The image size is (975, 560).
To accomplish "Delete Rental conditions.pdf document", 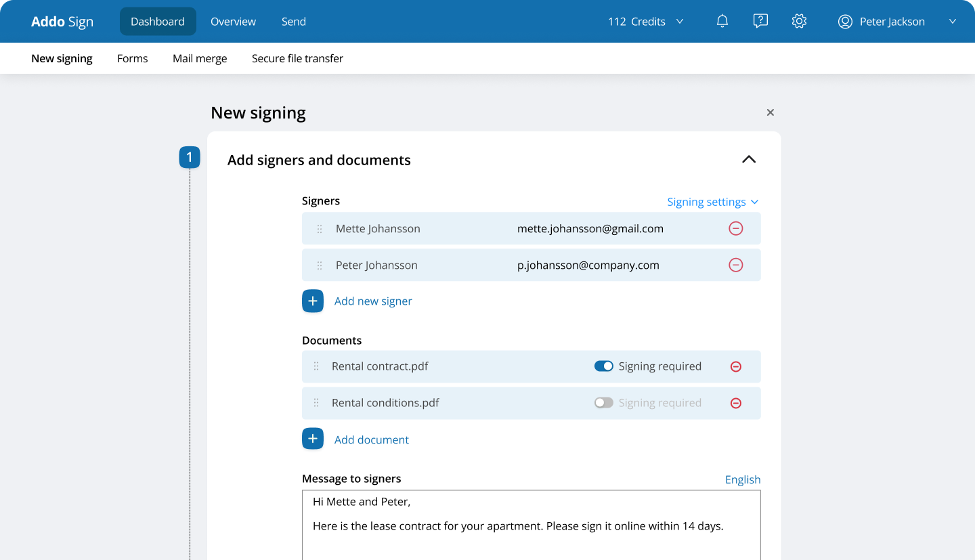I will click(x=736, y=403).
